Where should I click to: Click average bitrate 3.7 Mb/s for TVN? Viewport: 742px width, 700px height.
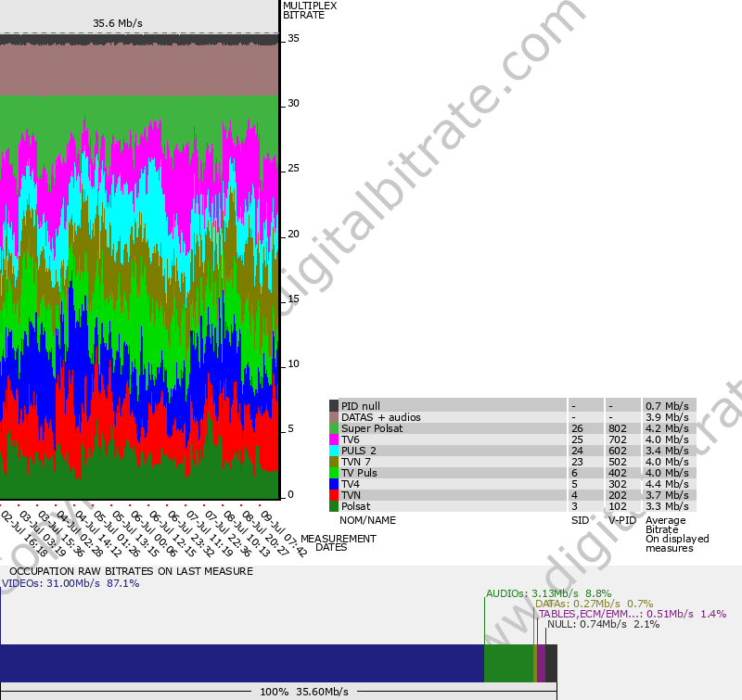(x=667, y=495)
